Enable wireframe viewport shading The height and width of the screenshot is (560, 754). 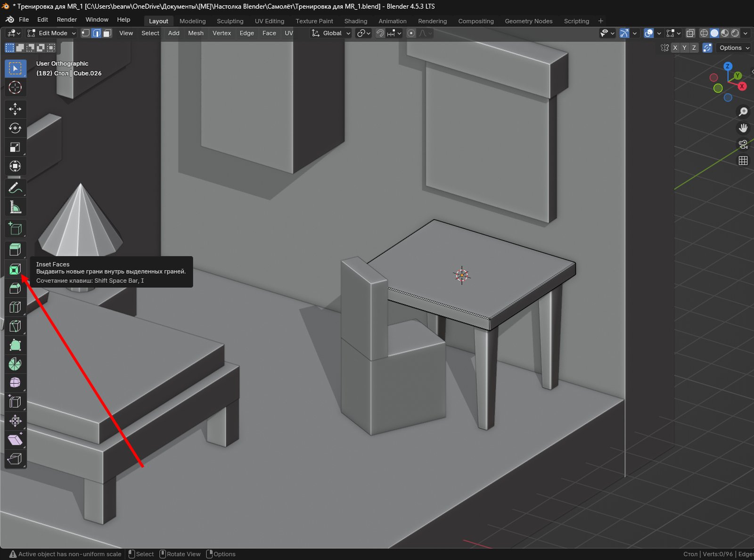point(704,33)
